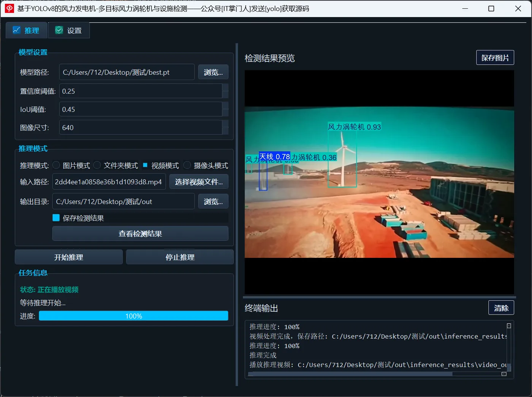Click the detection result video preview
This screenshot has width=532, height=397.
pyautogui.click(x=379, y=182)
